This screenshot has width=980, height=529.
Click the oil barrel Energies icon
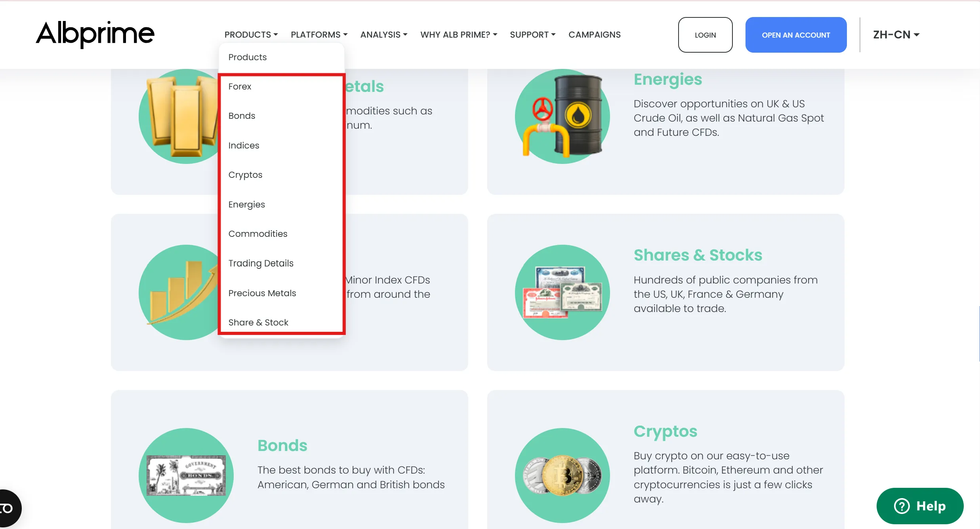(x=562, y=116)
